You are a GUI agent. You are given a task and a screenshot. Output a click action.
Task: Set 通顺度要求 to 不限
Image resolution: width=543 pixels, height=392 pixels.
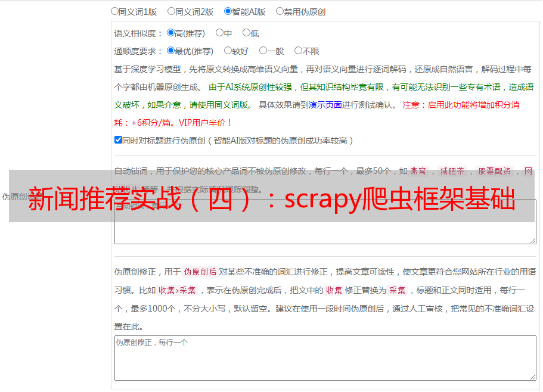click(298, 51)
